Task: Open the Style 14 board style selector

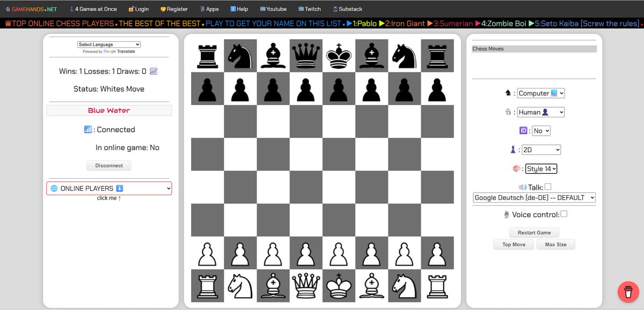Action: pos(541,168)
